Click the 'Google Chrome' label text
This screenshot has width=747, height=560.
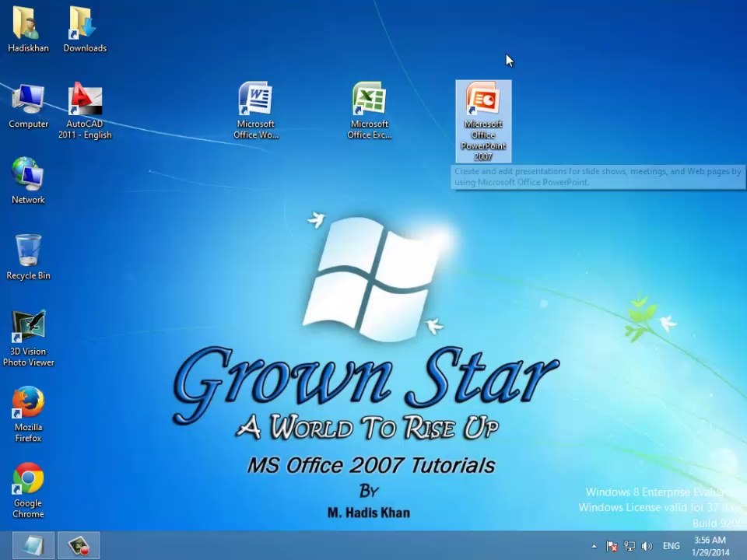(28, 509)
